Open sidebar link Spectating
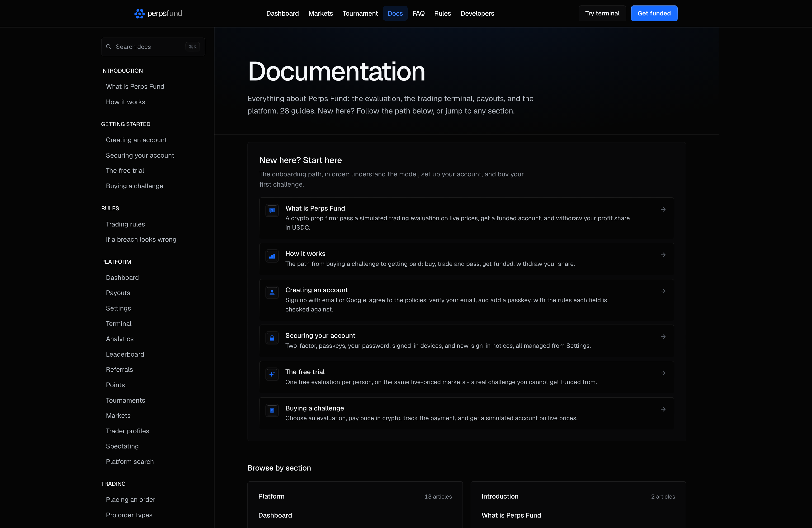812x528 pixels. [x=122, y=446]
